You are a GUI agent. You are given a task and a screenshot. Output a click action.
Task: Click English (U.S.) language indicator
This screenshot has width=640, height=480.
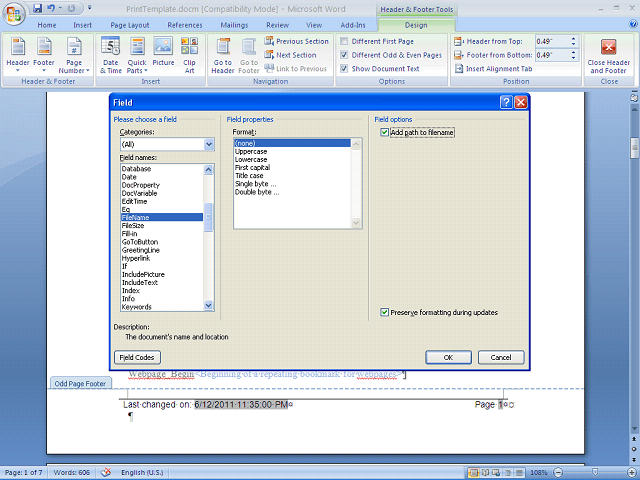142,472
